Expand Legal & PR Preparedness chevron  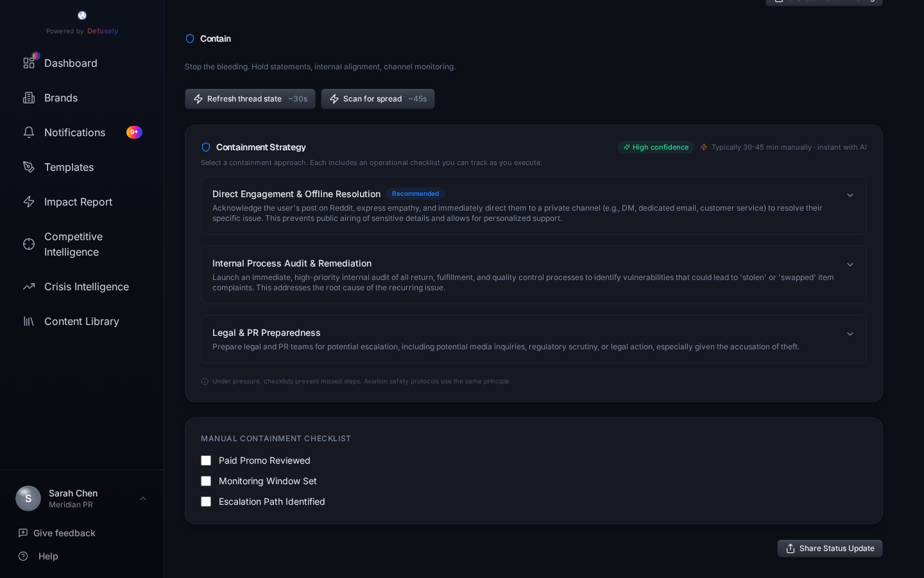[x=850, y=334]
